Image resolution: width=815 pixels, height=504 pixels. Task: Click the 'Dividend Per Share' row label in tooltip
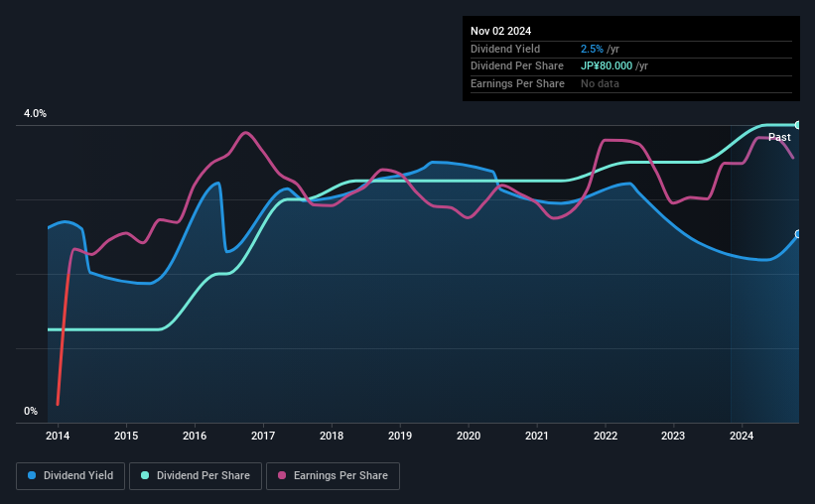pos(516,66)
